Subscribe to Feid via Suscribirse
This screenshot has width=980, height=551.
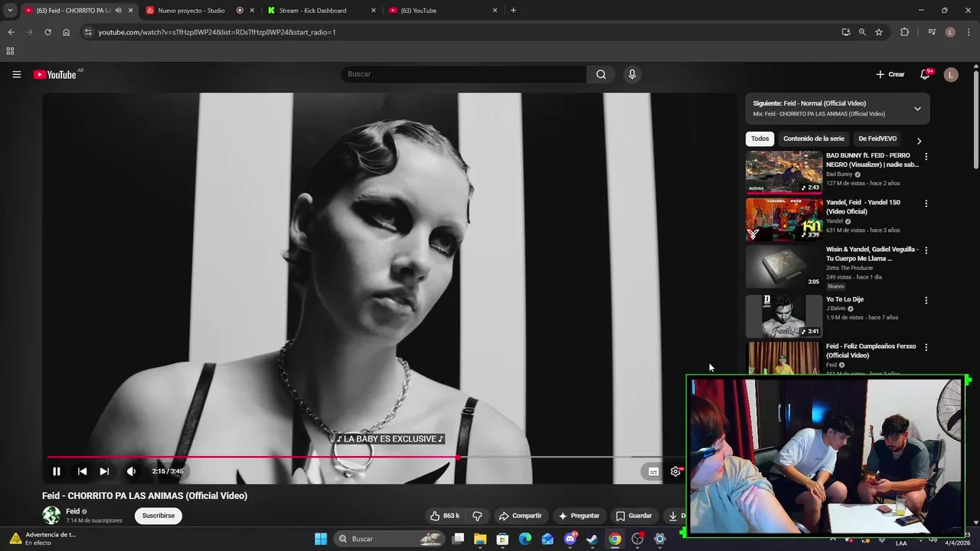tap(158, 516)
